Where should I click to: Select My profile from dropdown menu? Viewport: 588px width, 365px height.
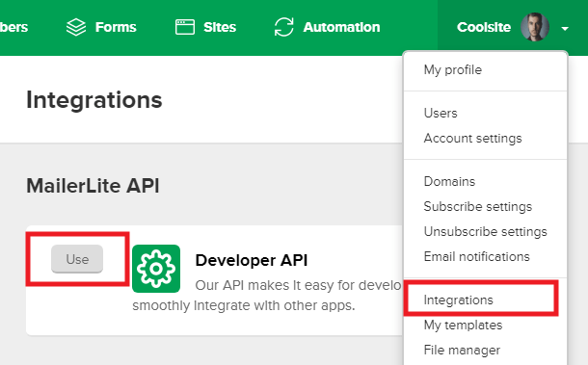click(x=453, y=69)
